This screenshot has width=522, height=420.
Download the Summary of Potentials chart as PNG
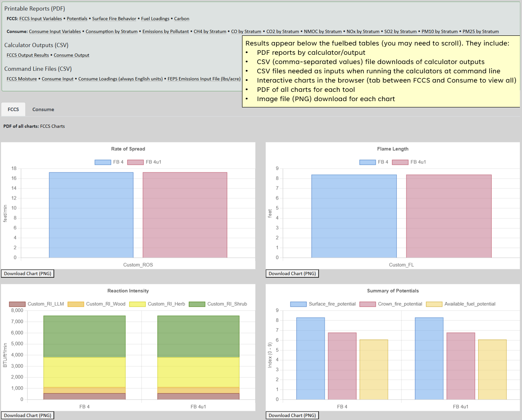tap(292, 415)
